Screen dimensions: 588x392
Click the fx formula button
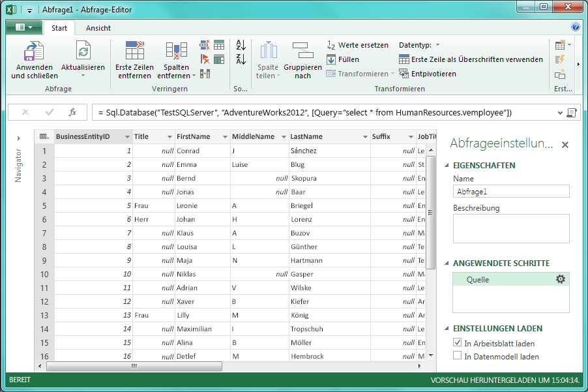point(72,112)
